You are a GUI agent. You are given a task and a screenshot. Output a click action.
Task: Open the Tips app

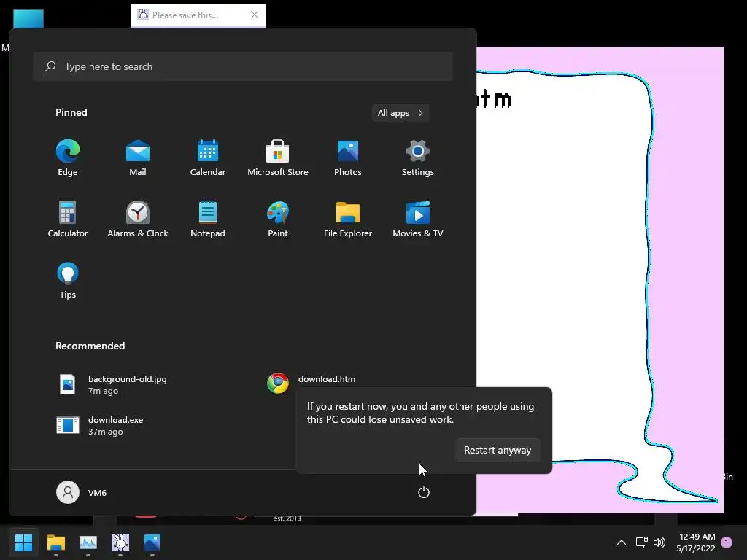click(68, 281)
